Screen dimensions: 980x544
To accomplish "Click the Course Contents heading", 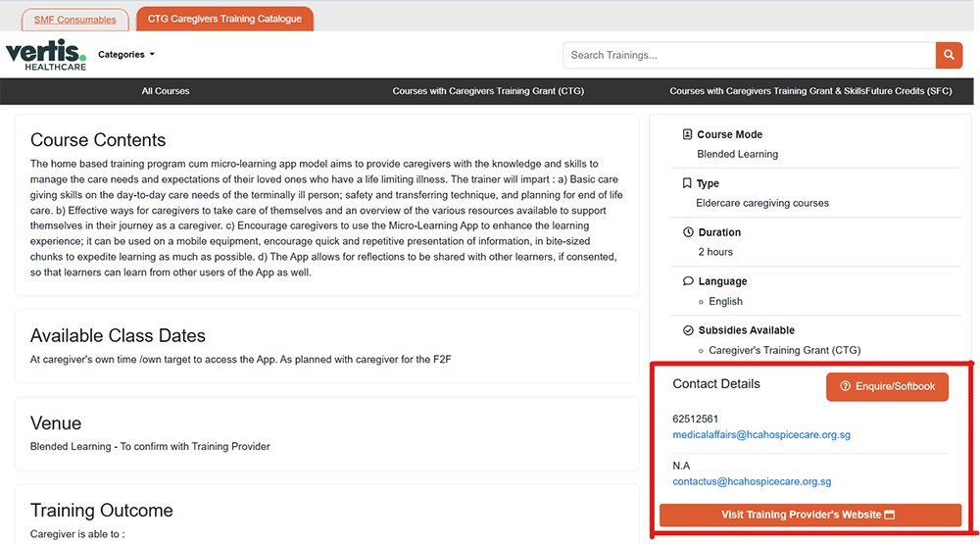I will pyautogui.click(x=98, y=140).
